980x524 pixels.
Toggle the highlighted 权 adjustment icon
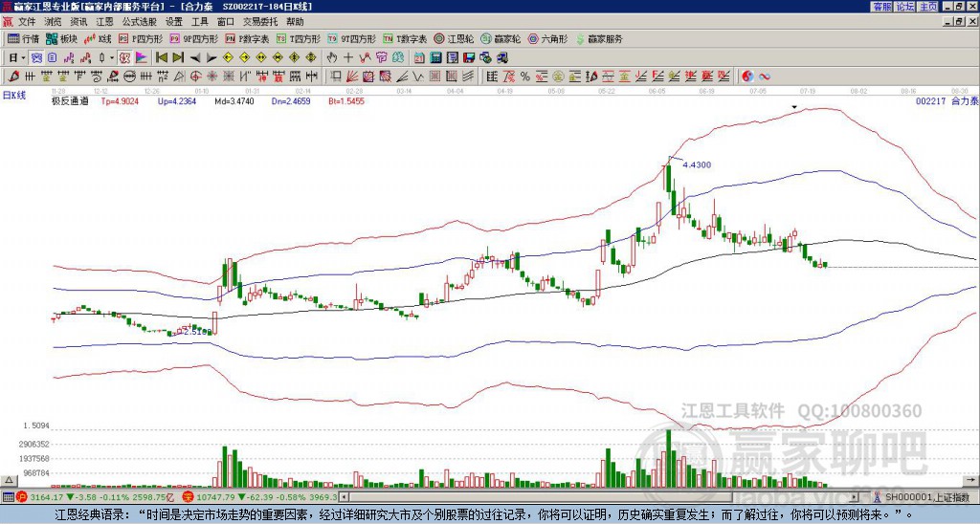(124, 58)
